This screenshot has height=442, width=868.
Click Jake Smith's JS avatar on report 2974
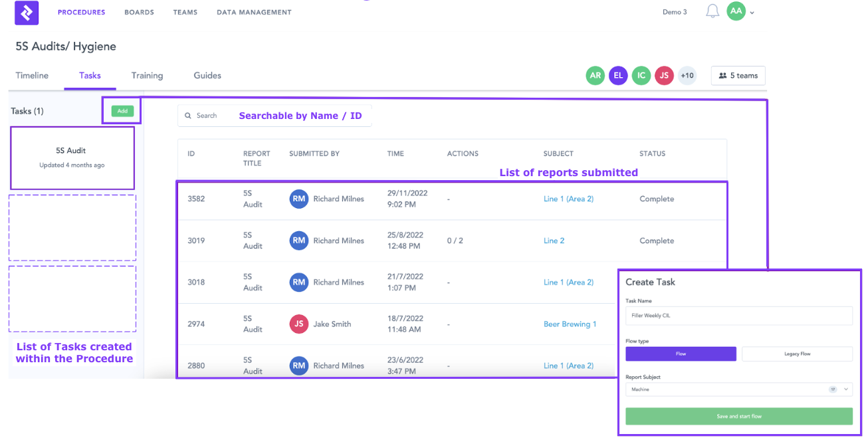click(298, 324)
